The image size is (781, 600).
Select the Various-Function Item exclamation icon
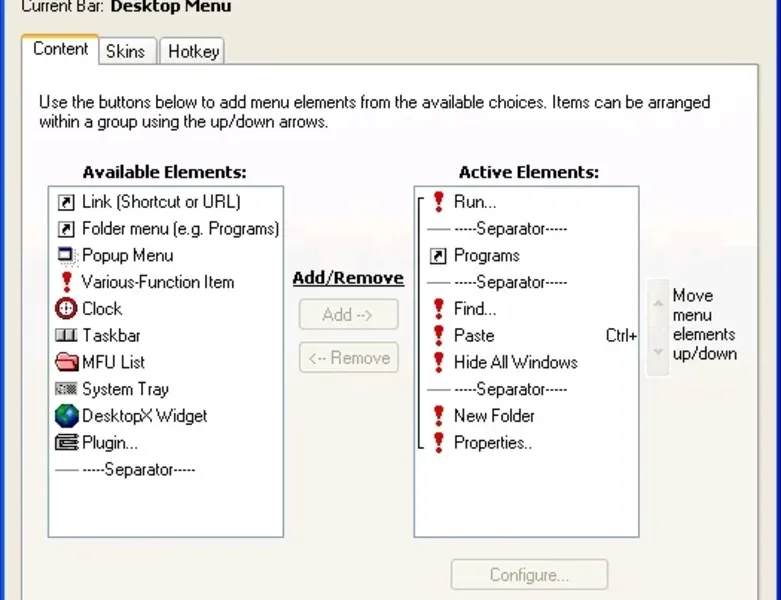click(x=66, y=282)
